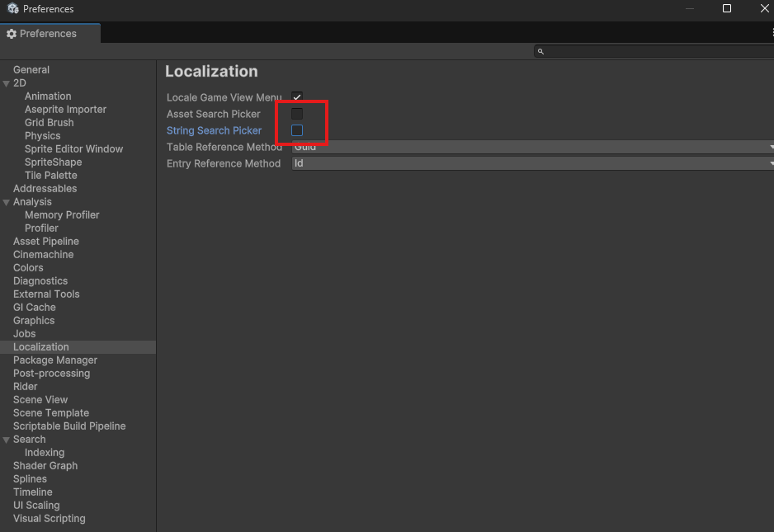Select the 2D category

pyautogui.click(x=19, y=83)
